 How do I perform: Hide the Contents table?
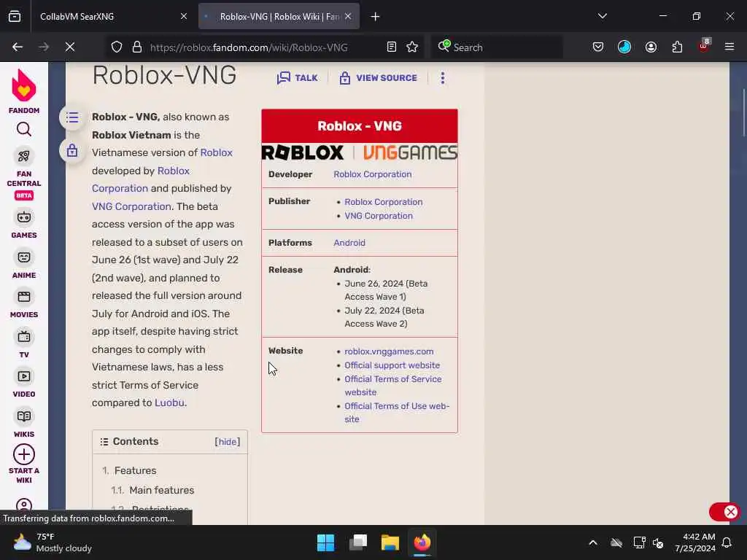(228, 441)
